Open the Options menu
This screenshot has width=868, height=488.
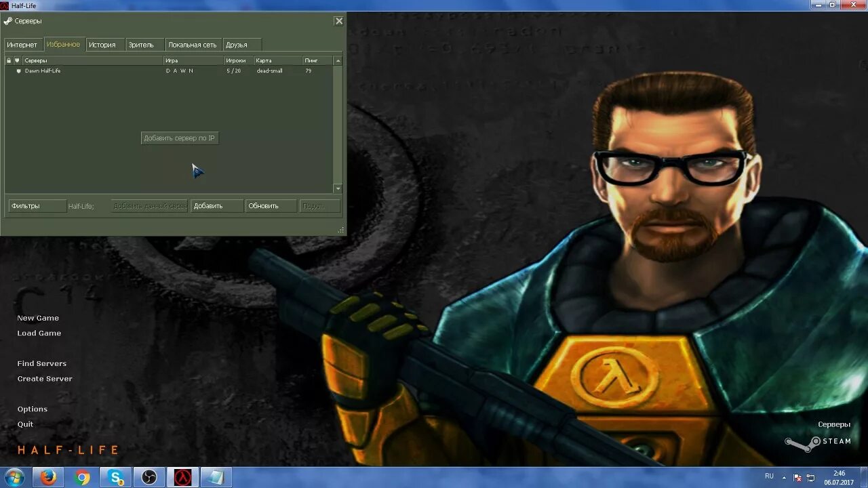33,409
